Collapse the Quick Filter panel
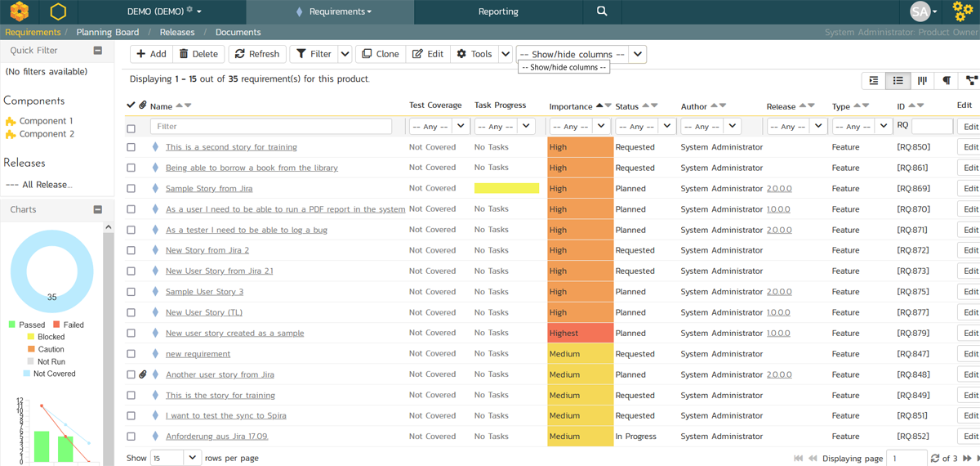 pos(98,51)
